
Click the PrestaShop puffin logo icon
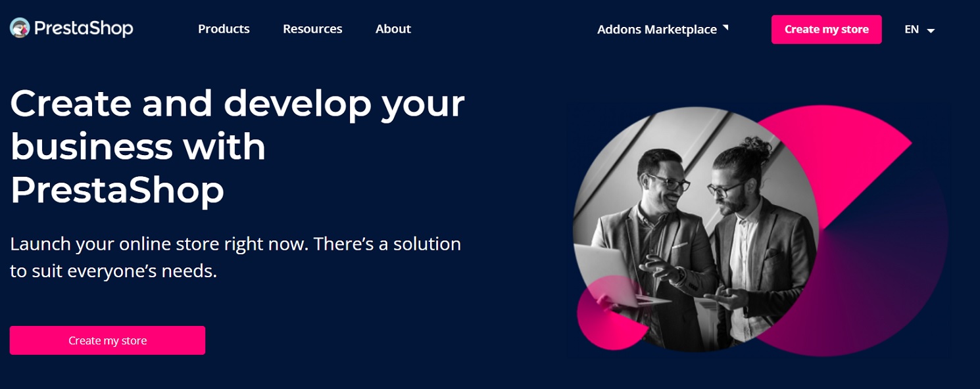pyautogui.click(x=20, y=28)
